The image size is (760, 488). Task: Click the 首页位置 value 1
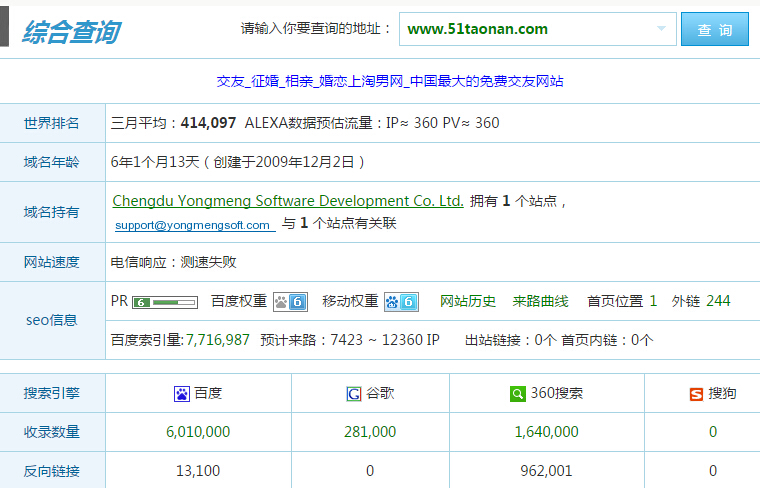coord(653,301)
